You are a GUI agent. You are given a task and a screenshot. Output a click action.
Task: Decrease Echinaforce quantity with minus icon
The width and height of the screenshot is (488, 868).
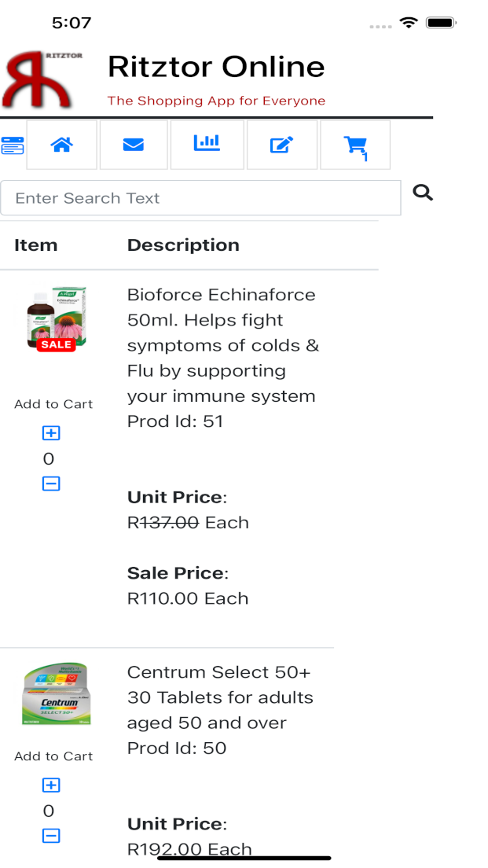(x=51, y=484)
